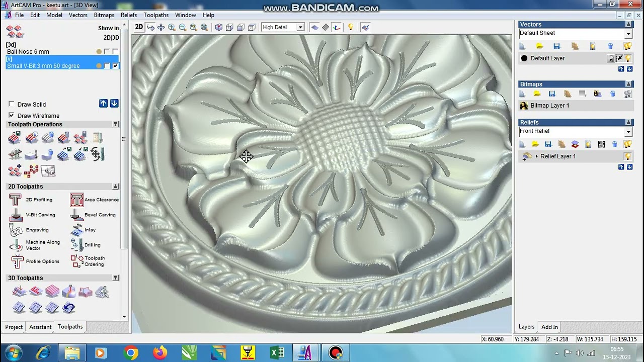Toggle 2D visibility for Small V-Bit toolpath
This screenshot has width=644, height=362.
(107, 66)
